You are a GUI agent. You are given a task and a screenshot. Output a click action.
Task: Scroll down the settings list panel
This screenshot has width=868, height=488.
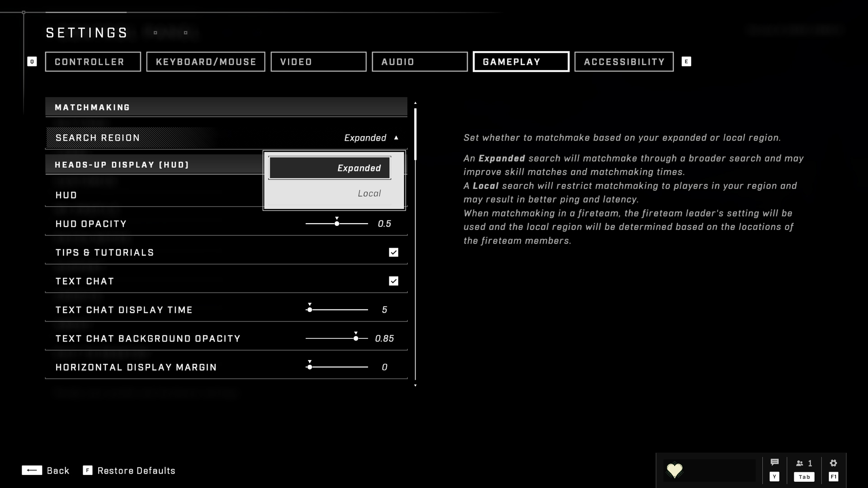pyautogui.click(x=415, y=385)
